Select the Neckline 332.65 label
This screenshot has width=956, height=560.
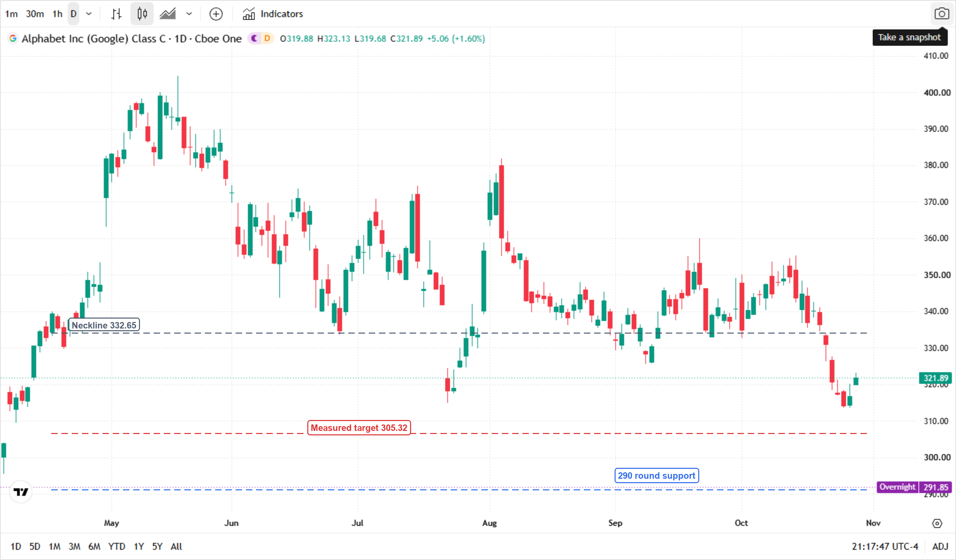click(x=104, y=325)
